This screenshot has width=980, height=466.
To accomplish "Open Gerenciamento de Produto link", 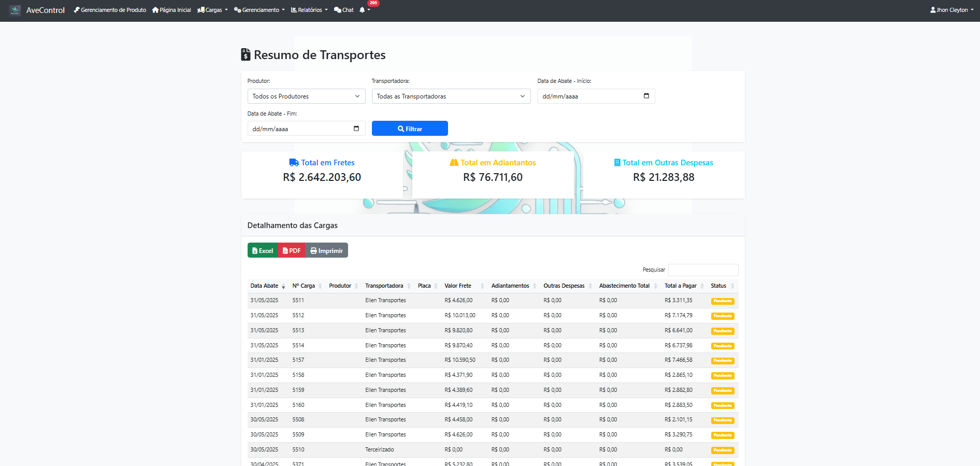I will (x=110, y=10).
